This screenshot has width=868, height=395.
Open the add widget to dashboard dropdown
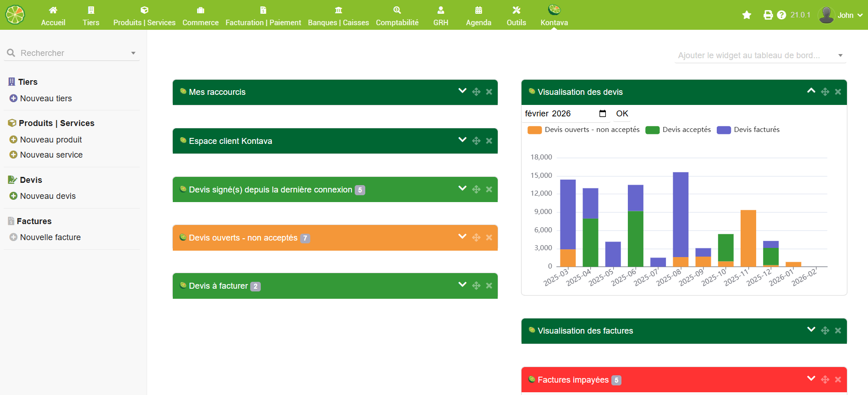(760, 55)
